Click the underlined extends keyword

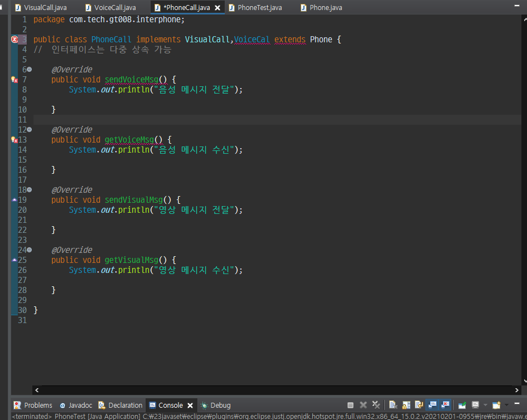[290, 40]
